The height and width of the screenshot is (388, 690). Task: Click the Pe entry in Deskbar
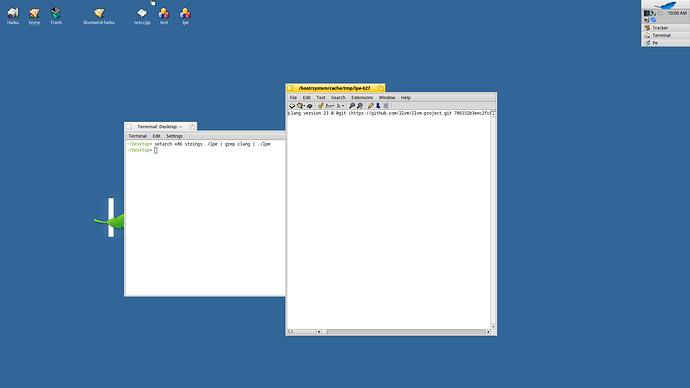point(665,43)
